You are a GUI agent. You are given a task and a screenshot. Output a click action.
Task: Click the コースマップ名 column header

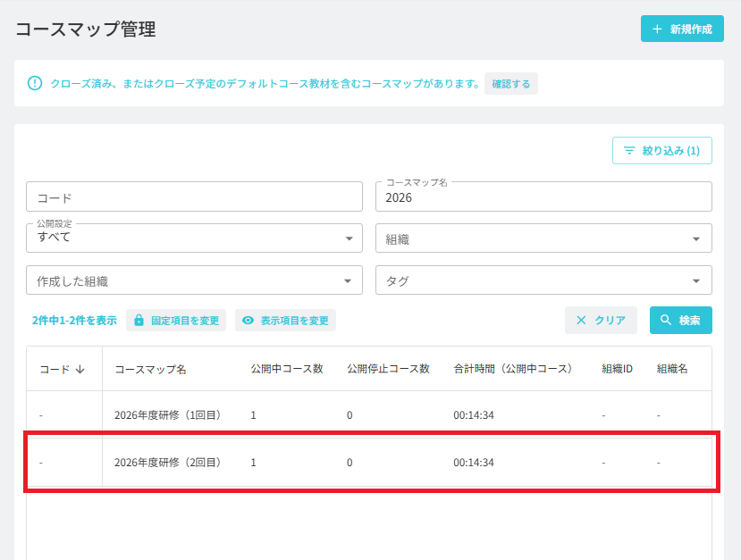[150, 369]
